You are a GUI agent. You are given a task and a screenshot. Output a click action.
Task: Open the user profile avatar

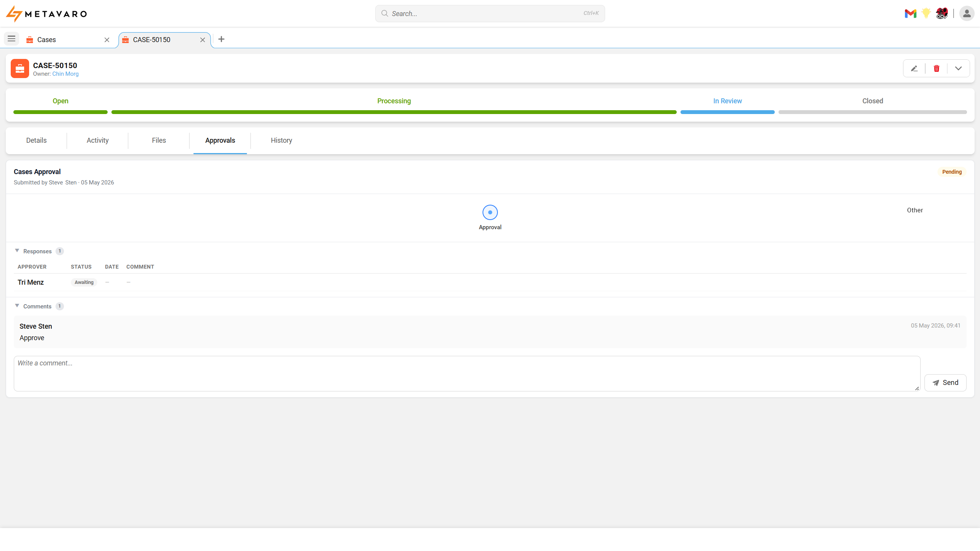click(x=967, y=14)
